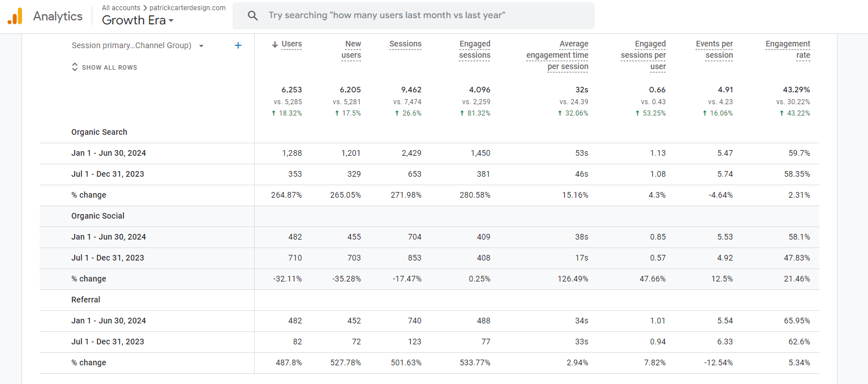This screenshot has height=384, width=868.
Task: Sort by Average engagement time per session
Action: (557, 55)
